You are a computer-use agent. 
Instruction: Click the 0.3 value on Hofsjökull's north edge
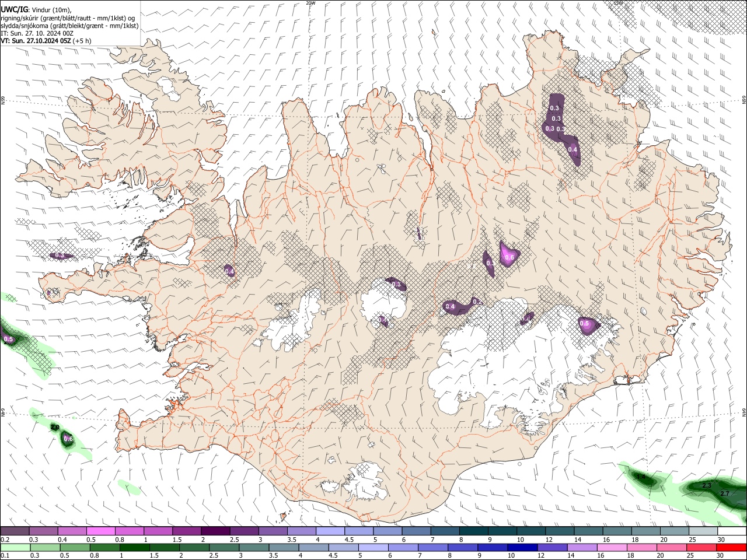pyautogui.click(x=397, y=285)
